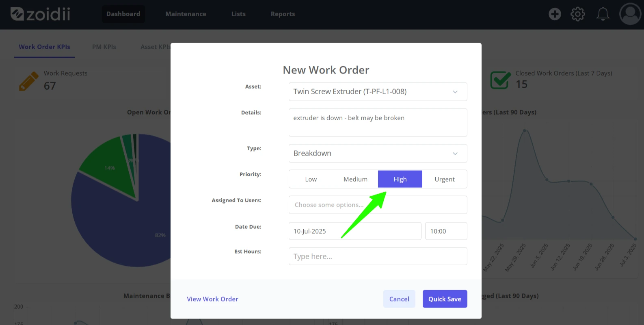The width and height of the screenshot is (644, 325).
Task: Click the Date Due field 10-Jul-2025
Action: coord(355,231)
